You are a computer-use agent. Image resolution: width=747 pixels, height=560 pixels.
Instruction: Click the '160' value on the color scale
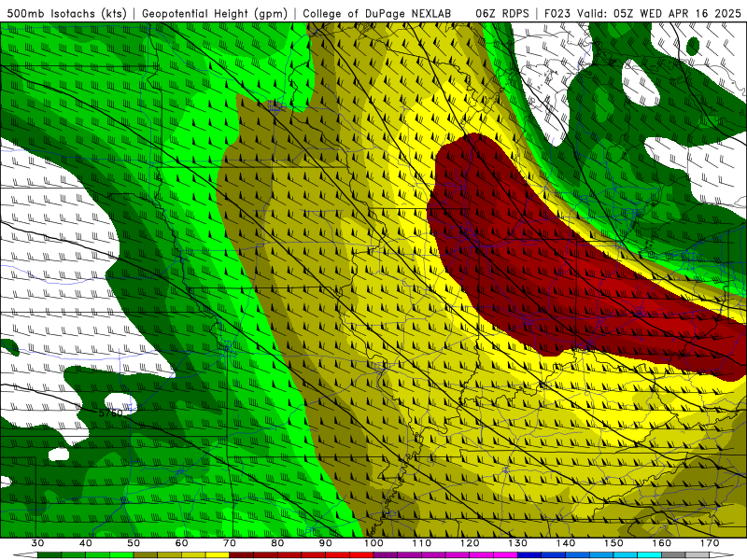point(662,543)
